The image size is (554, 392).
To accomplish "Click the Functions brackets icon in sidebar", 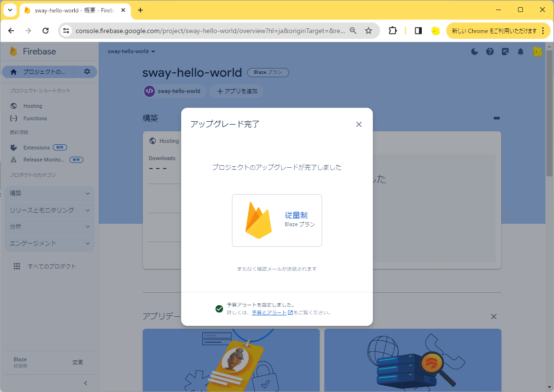I will [x=13, y=118].
